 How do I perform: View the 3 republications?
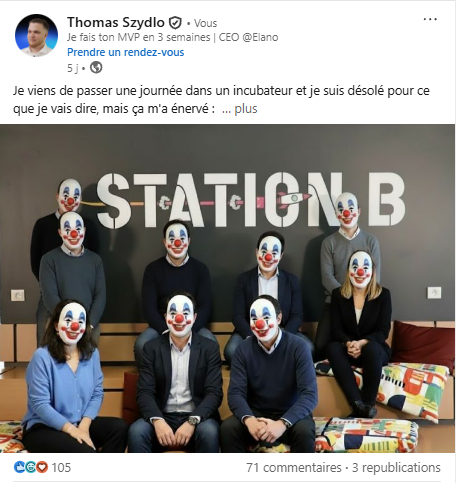[x=396, y=467]
